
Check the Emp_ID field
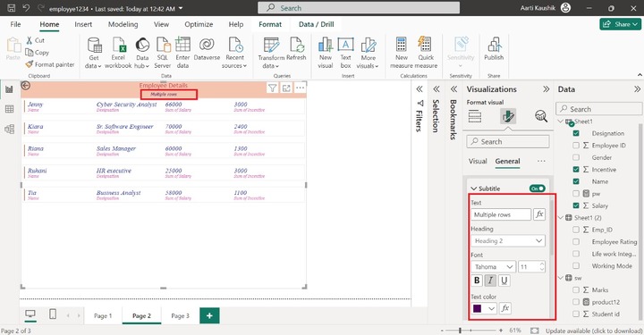click(x=576, y=230)
